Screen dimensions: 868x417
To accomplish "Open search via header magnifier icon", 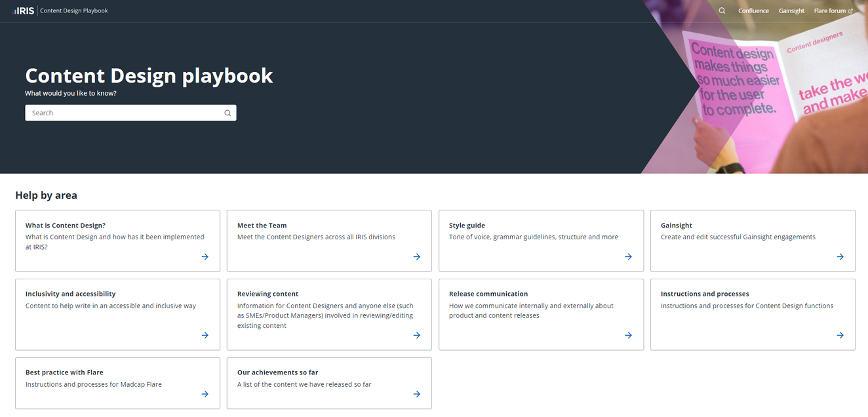I will (722, 10).
